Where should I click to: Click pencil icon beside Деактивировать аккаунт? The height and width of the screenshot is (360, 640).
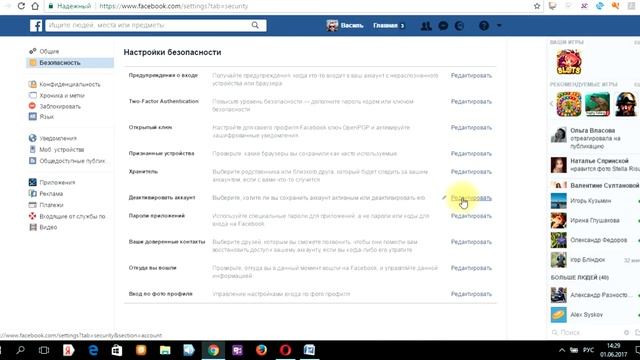click(444, 198)
